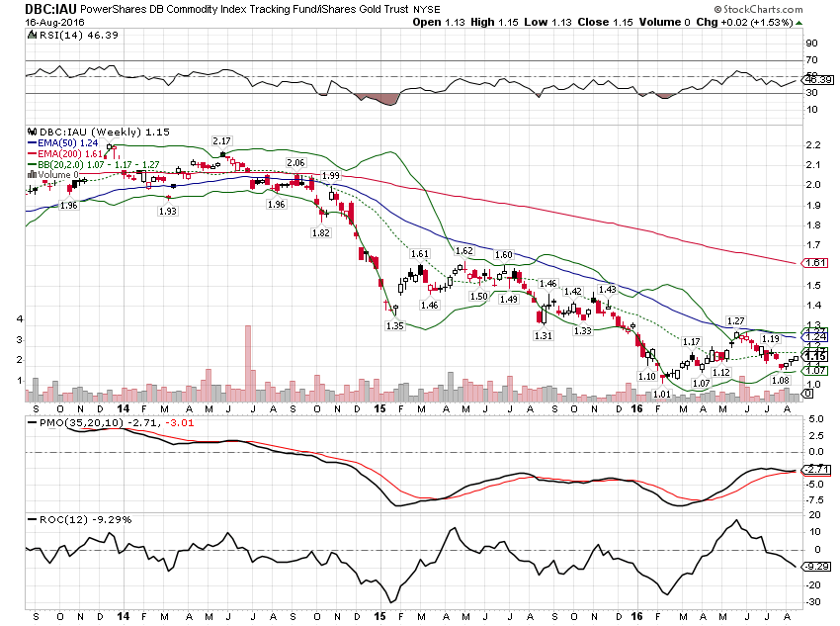
Task: Click the blue 1.24 EMA tag on right axis
Action: click(816, 336)
